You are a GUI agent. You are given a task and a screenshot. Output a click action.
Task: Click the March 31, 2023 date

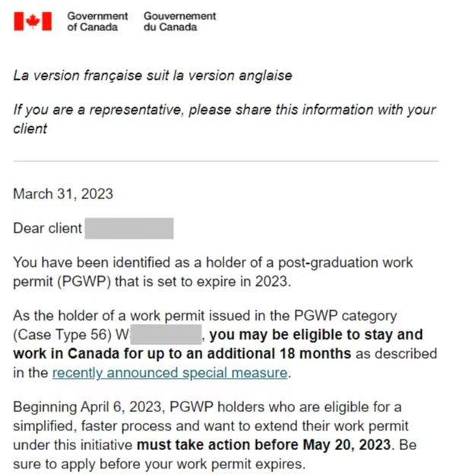63,194
